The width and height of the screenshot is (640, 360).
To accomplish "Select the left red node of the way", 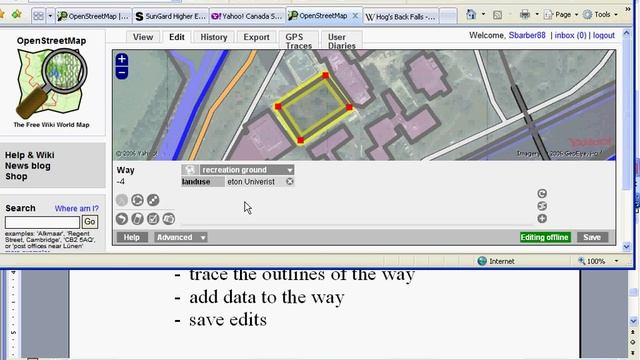I will click(278, 107).
